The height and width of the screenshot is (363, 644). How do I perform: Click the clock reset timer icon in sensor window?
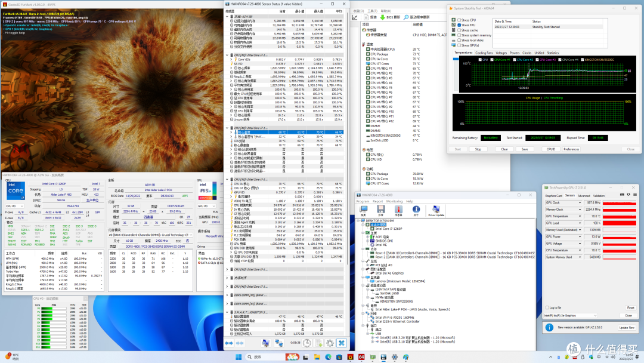[x=307, y=343]
